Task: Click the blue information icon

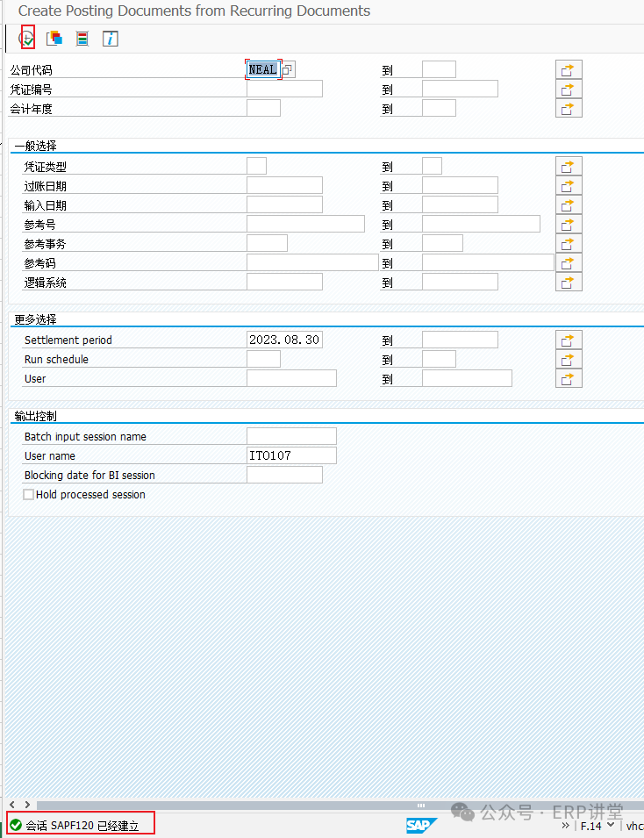Action: coord(110,38)
